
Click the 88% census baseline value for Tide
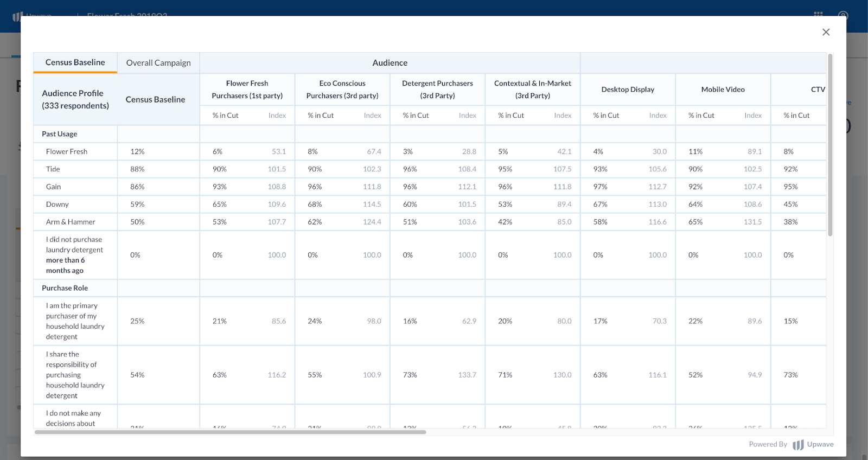point(137,169)
